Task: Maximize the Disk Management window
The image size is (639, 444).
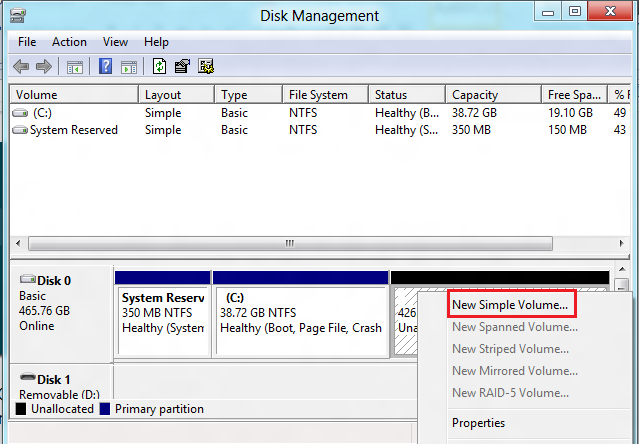Action: point(575,11)
